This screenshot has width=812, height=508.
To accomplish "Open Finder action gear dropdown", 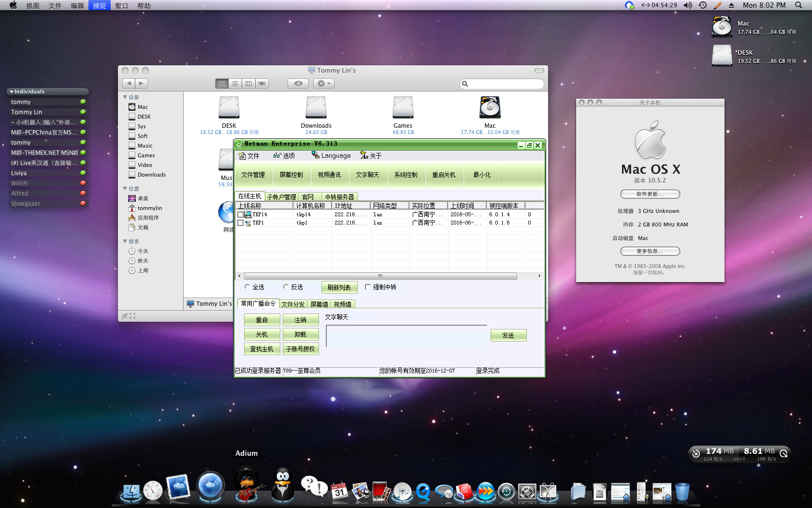I will click(323, 83).
